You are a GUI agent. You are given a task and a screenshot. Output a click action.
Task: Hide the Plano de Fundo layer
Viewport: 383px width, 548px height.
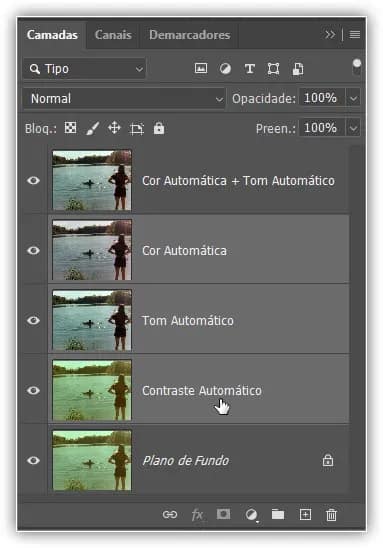click(33, 460)
